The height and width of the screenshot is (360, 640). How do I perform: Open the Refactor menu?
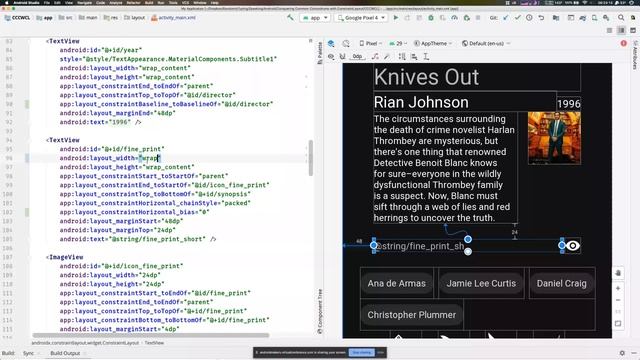click(133, 2)
